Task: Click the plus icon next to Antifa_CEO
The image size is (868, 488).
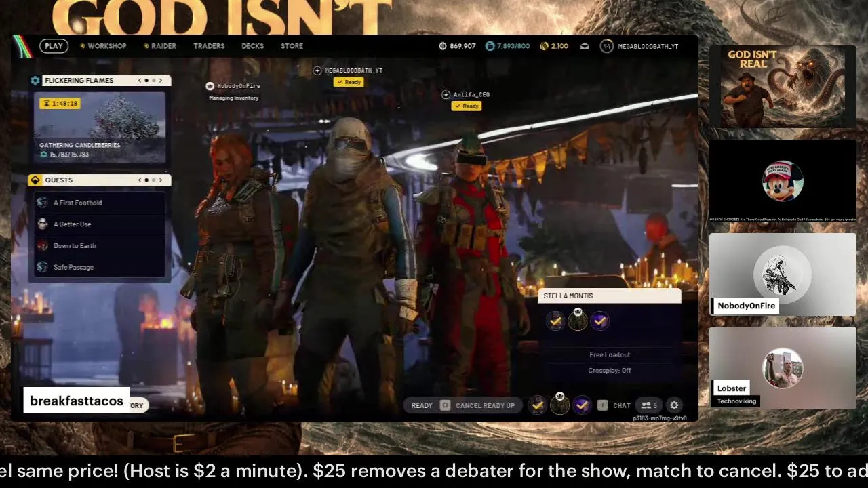Action: (x=446, y=95)
